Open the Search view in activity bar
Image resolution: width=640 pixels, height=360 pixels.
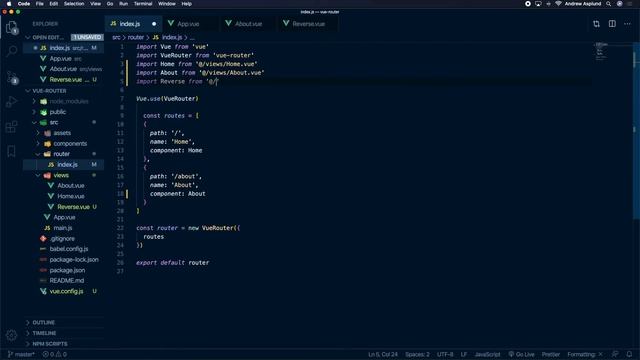coord(12,51)
